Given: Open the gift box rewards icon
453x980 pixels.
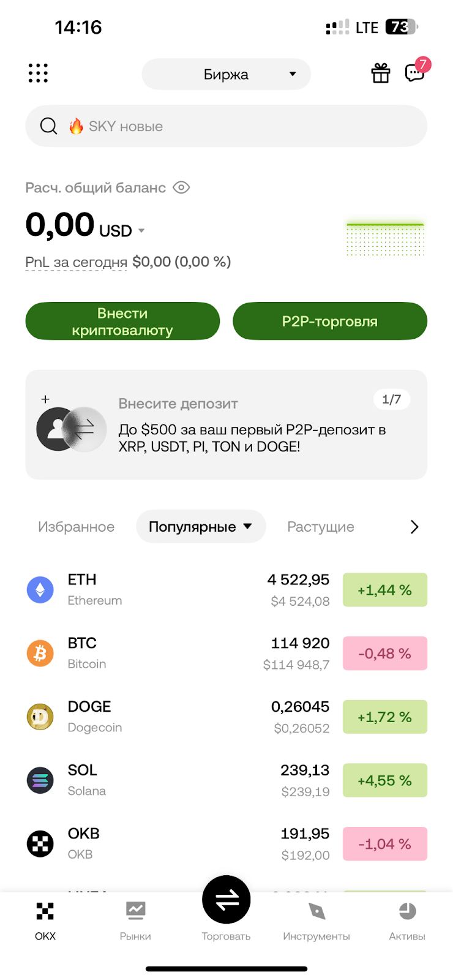Looking at the screenshot, I should (381, 73).
